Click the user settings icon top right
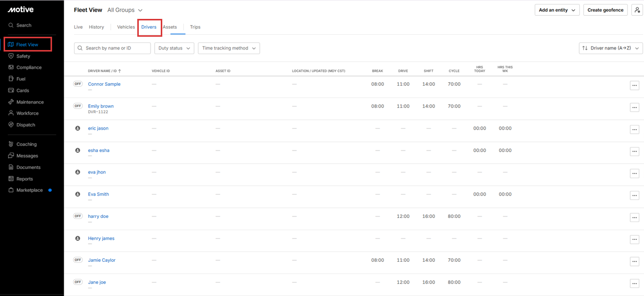Screen dimensions: 644x296 (x=637, y=10)
